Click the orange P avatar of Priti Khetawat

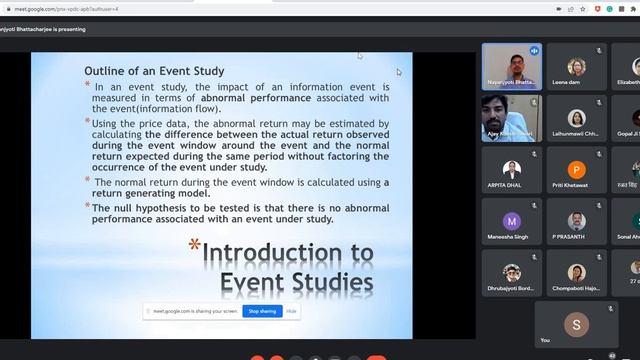pos(576,170)
